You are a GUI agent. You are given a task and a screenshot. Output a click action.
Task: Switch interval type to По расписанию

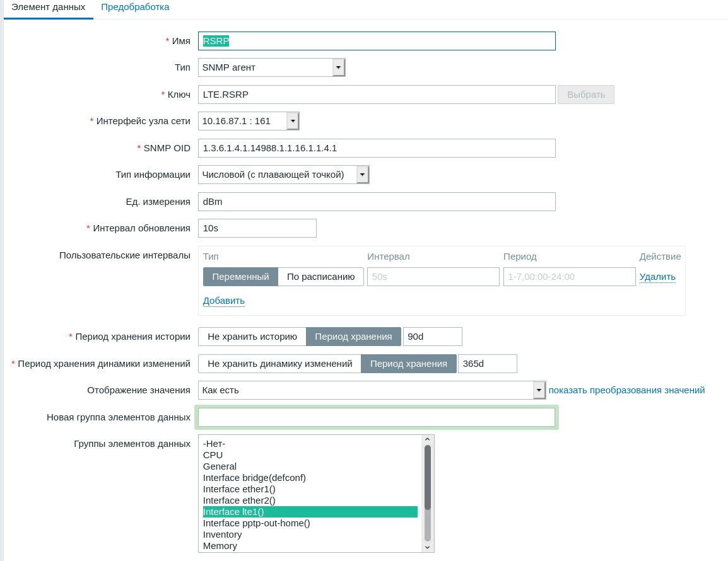320,277
